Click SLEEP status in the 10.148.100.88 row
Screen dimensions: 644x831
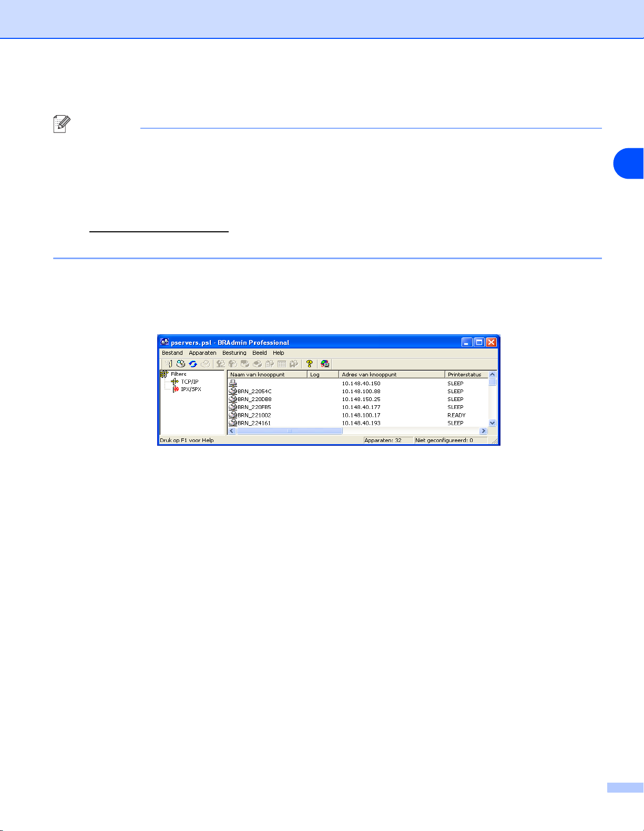click(455, 392)
